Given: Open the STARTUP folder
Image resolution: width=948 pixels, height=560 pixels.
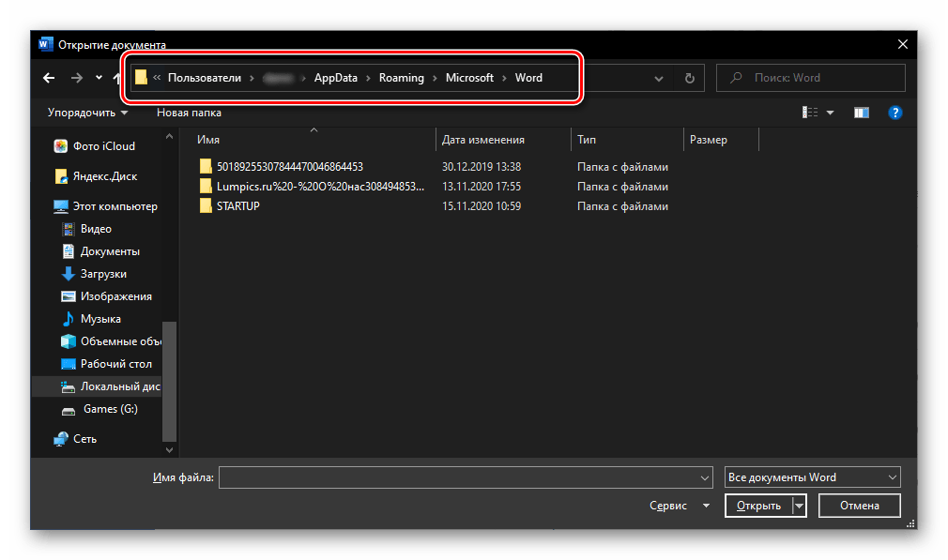Looking at the screenshot, I should 237,206.
